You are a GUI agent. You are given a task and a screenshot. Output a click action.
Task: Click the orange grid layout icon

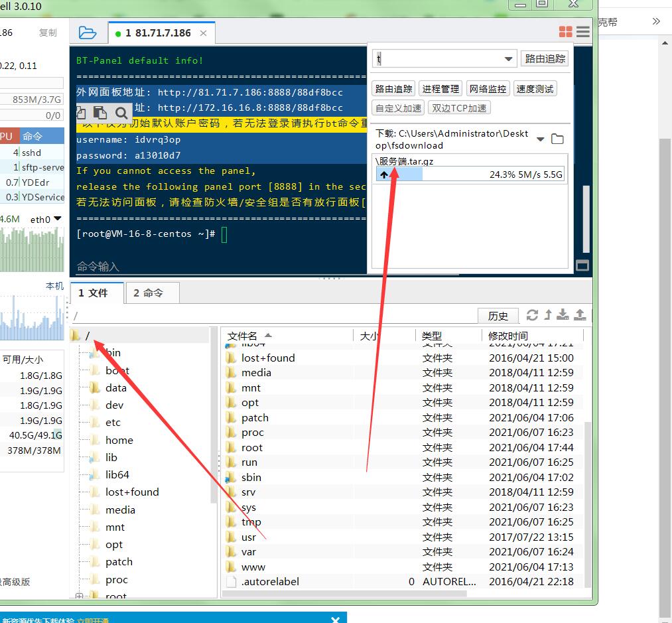click(565, 32)
